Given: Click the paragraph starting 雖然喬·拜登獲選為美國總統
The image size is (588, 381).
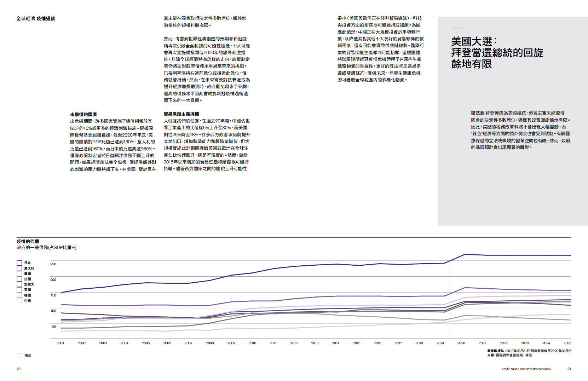Looking at the screenshot, I should (520, 130).
